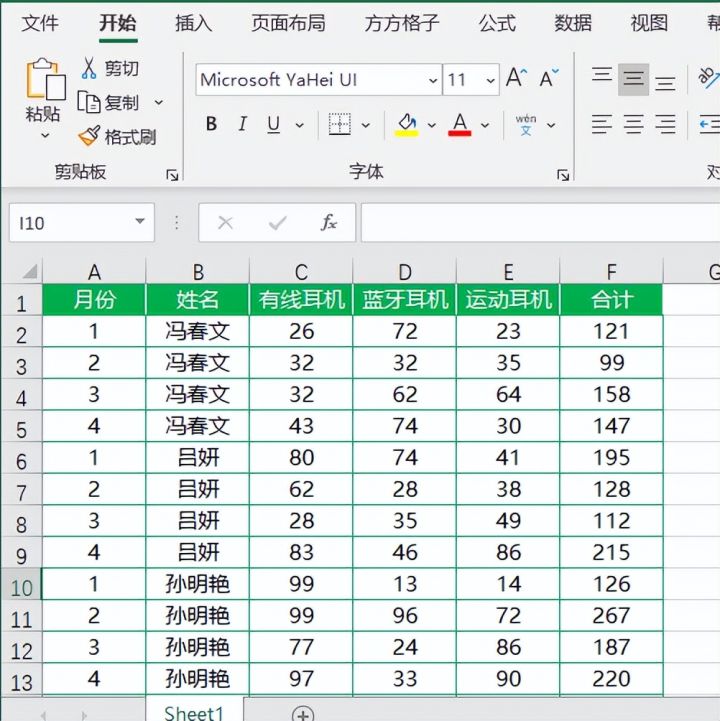Click the formula bar cancel X
The image size is (720, 721).
[225, 223]
